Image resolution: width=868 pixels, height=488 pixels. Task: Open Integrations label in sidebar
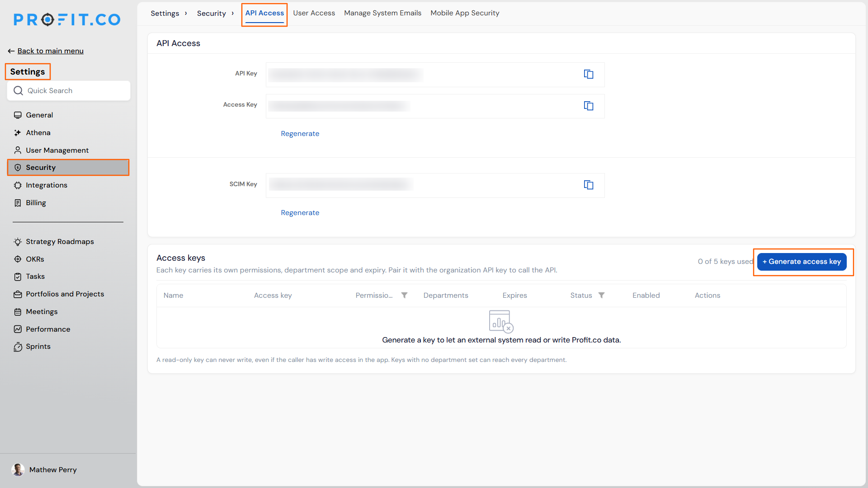47,185
